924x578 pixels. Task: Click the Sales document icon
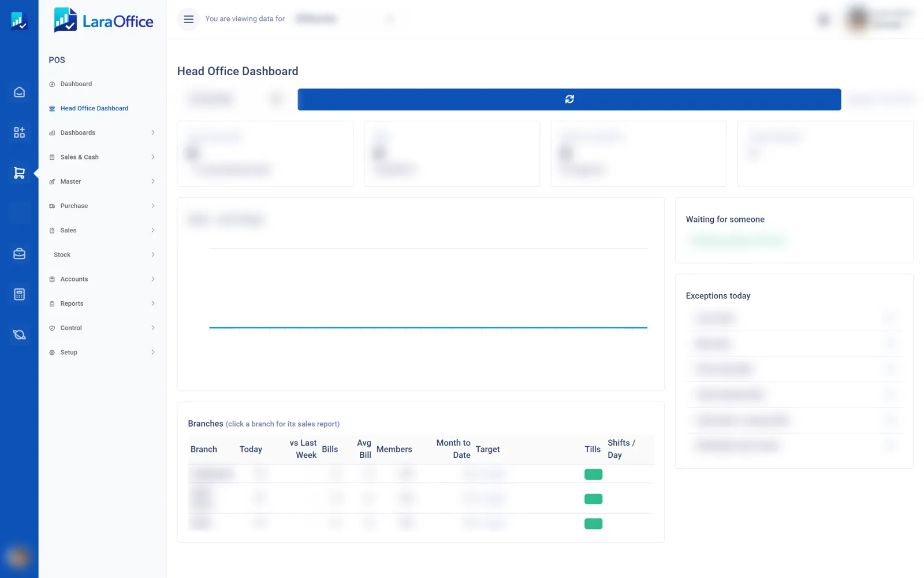click(52, 231)
